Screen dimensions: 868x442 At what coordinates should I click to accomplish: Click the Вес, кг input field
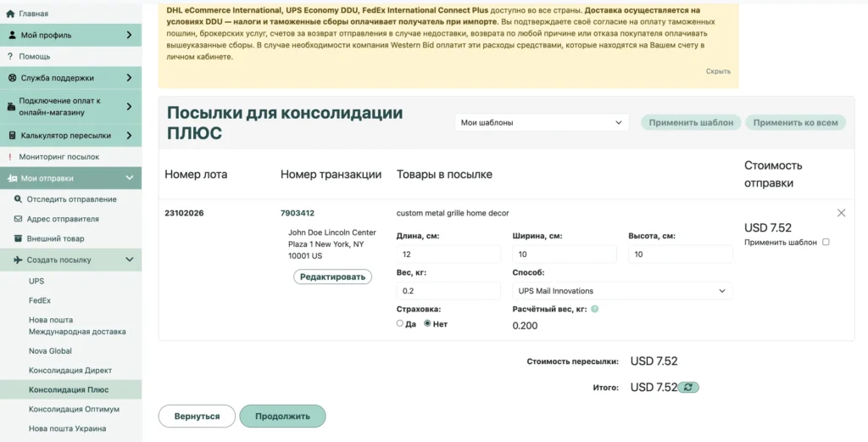[x=448, y=291]
